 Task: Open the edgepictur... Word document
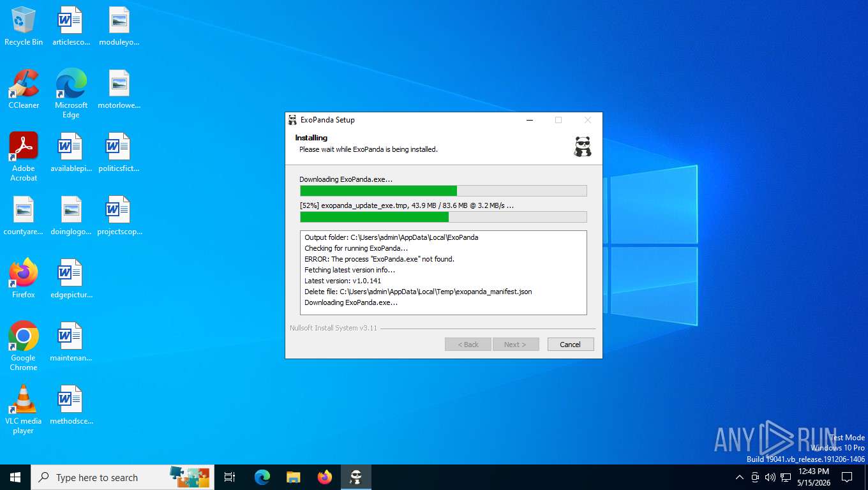pyautogui.click(x=71, y=279)
